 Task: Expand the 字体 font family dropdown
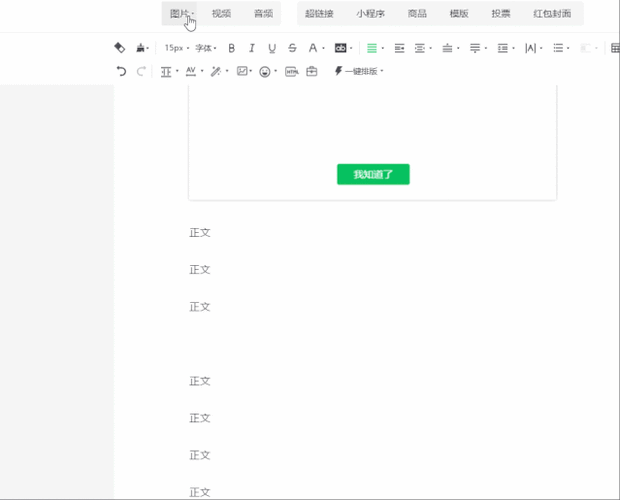206,48
